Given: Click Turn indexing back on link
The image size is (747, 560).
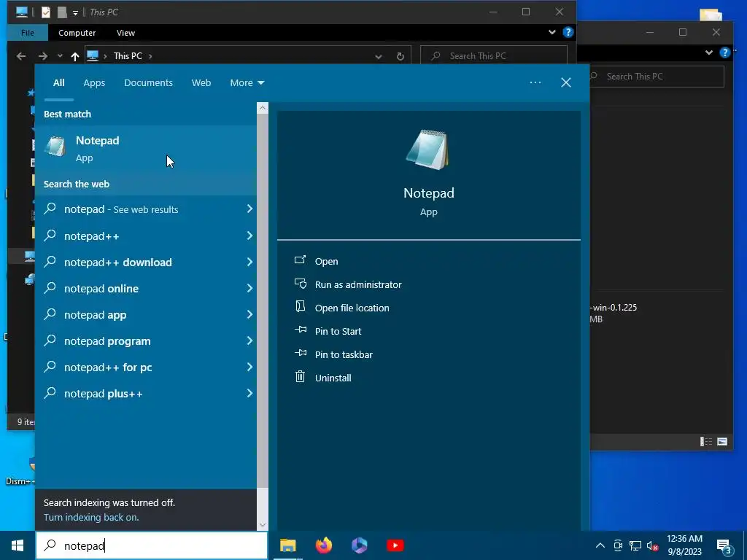Looking at the screenshot, I should 91,517.
